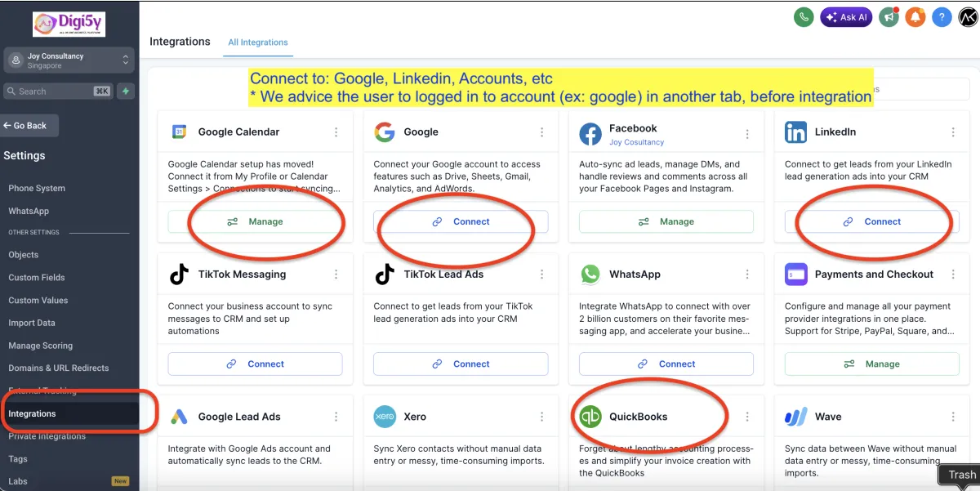Open Google Calendar card three-dot menu
The image size is (980, 491).
click(x=336, y=132)
